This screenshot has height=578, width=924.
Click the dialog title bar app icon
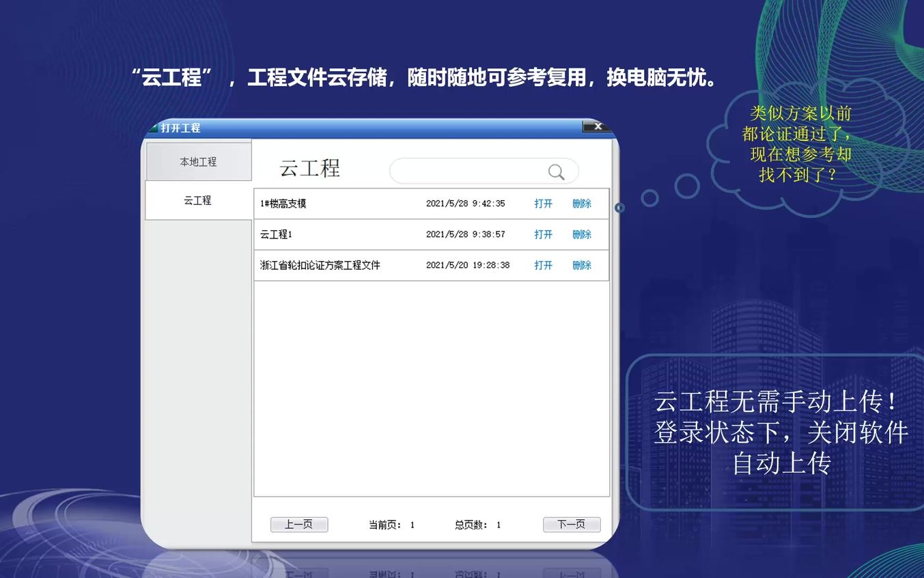[x=154, y=128]
